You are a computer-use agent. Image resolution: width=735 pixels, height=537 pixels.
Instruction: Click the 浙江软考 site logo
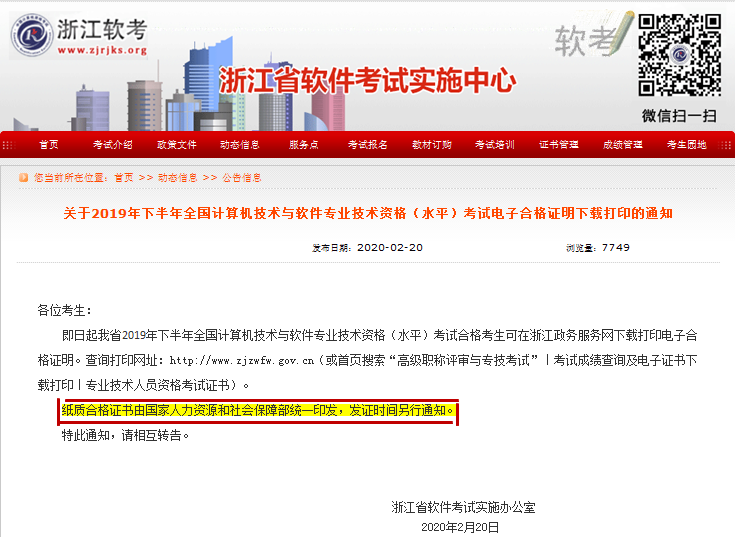point(80,33)
